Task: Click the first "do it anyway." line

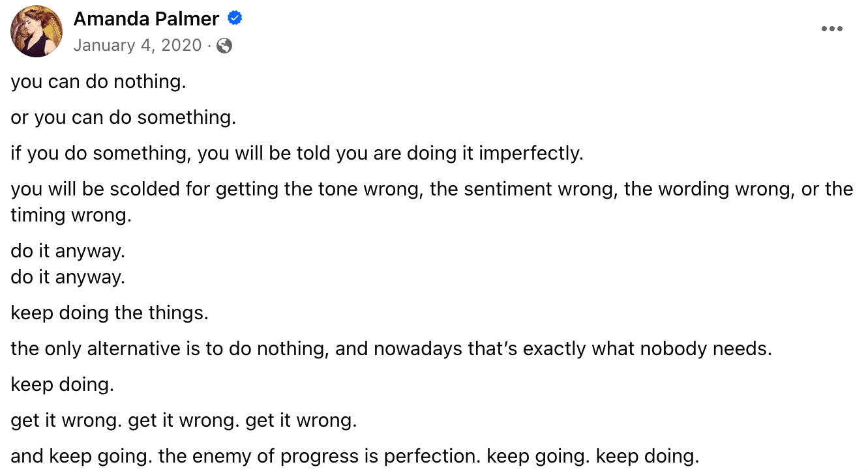Action: 68,251
